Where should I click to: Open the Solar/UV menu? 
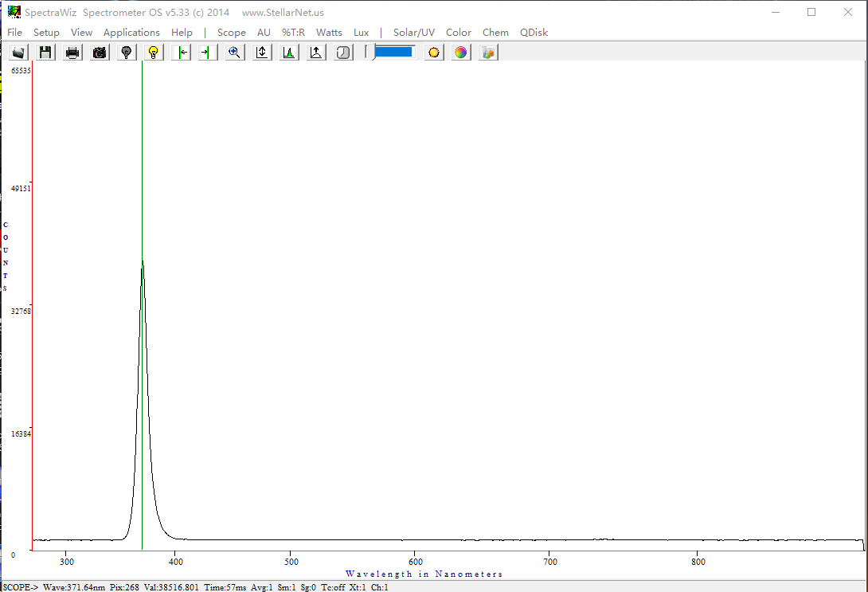[x=413, y=33]
